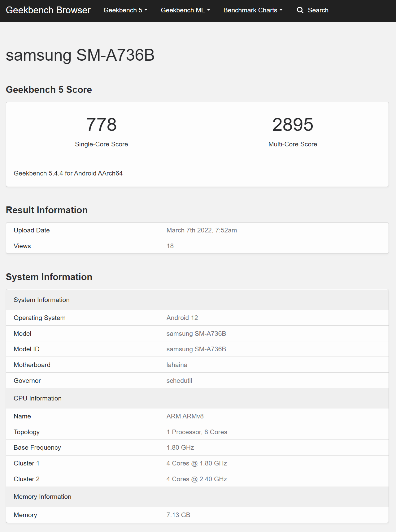
Task: Click the Motherboard row label
Action: [32, 365]
